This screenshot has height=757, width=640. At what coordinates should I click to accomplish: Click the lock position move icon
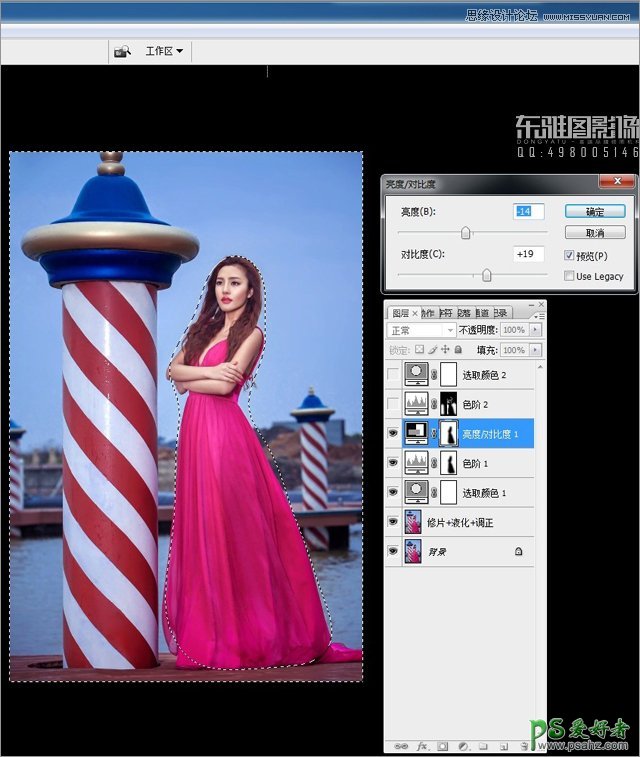(x=445, y=350)
